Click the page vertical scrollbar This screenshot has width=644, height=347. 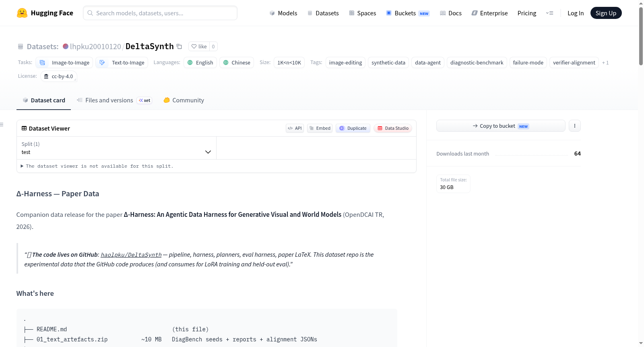tap(641, 36)
